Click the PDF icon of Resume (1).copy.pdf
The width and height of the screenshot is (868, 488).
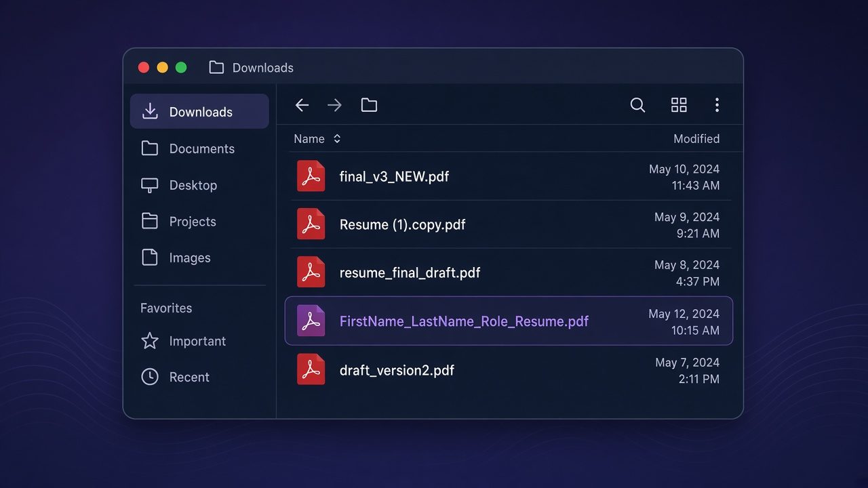click(311, 224)
